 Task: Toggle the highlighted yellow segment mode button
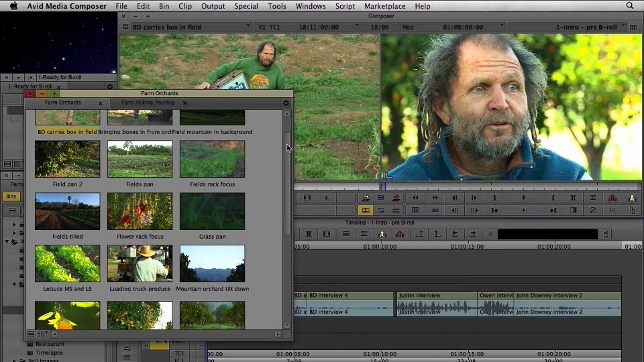pyautogui.click(x=366, y=210)
